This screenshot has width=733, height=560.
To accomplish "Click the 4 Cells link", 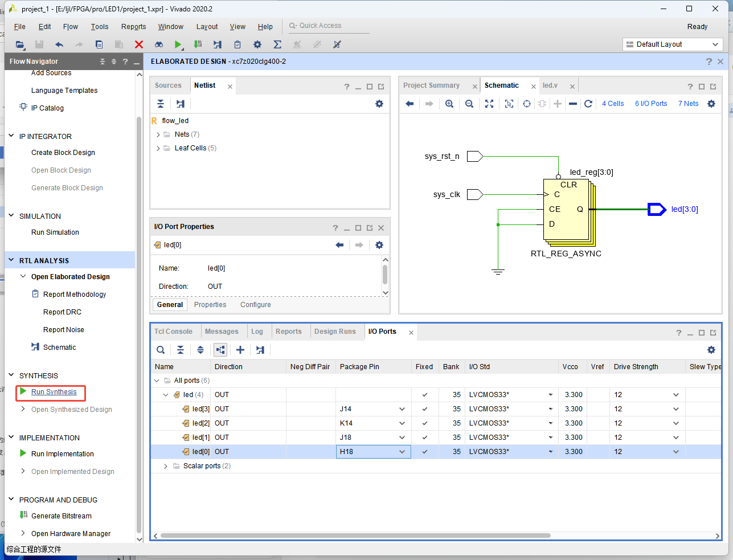I will [613, 104].
